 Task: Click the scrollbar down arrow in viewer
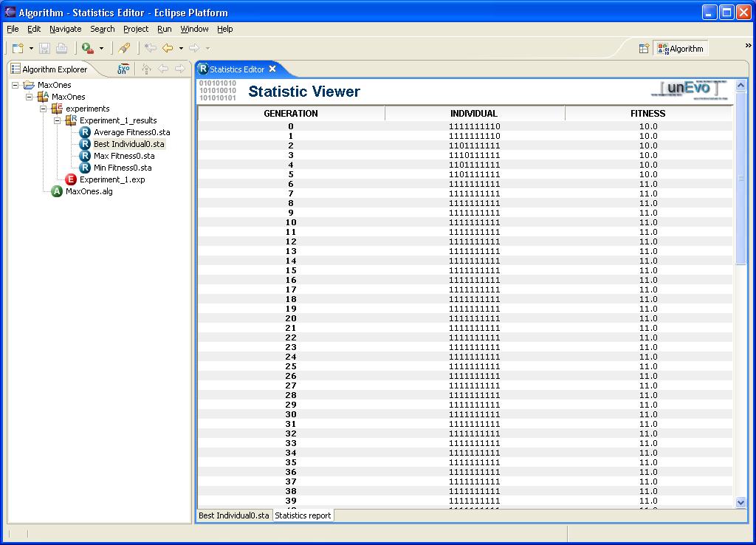[x=741, y=503]
